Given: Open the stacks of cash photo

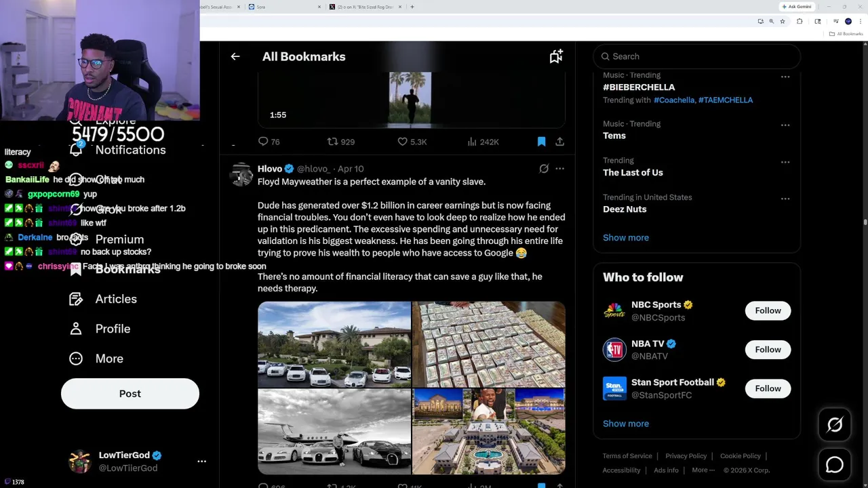Looking at the screenshot, I should [489, 344].
